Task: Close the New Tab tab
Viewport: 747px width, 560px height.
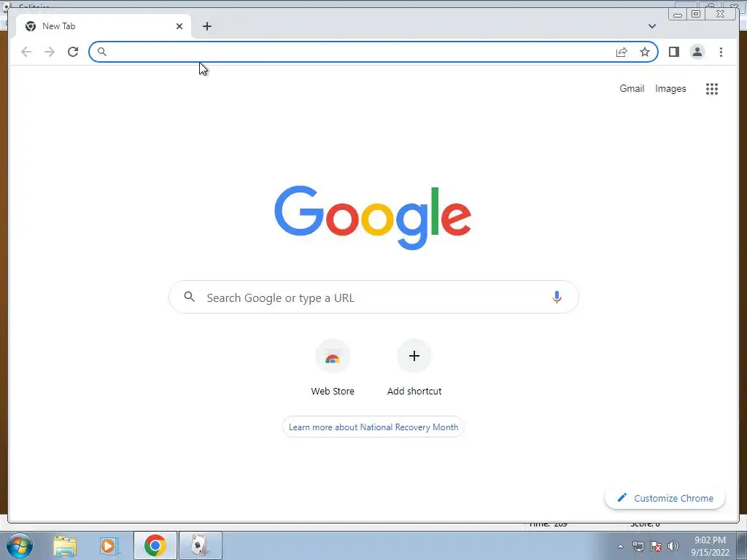Action: coord(179,26)
